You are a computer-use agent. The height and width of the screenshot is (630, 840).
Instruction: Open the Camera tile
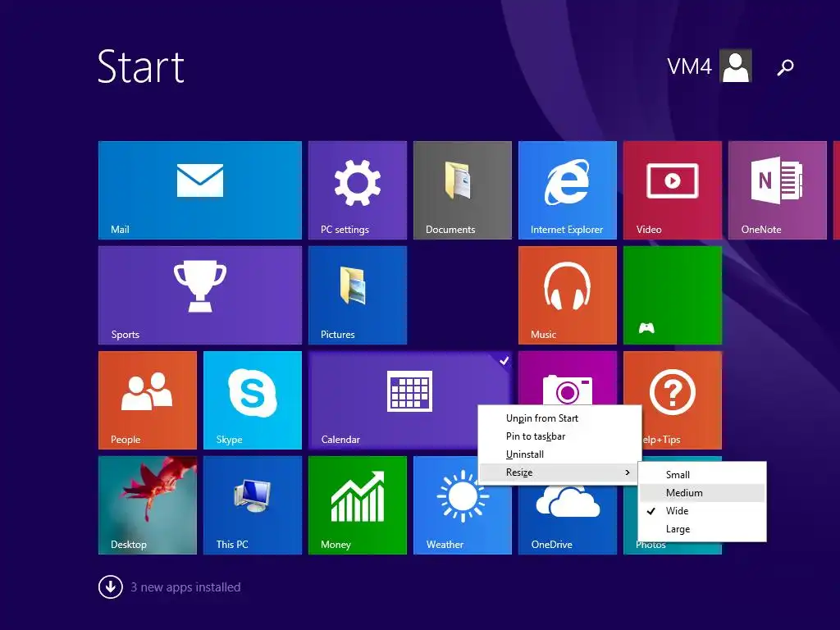click(568, 378)
